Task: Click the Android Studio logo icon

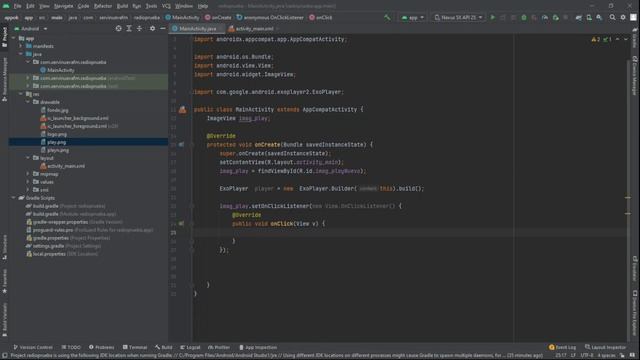Action: (6, 6)
